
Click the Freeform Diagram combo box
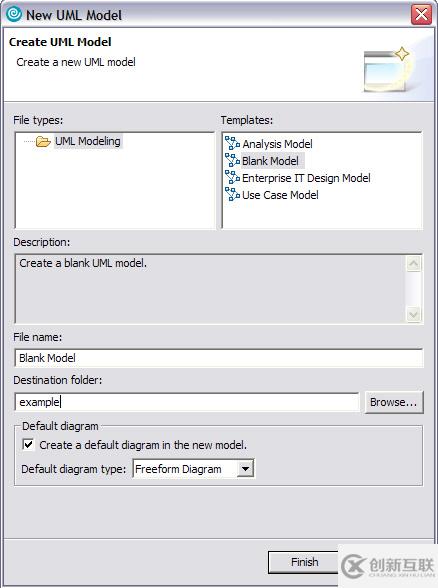194,469
